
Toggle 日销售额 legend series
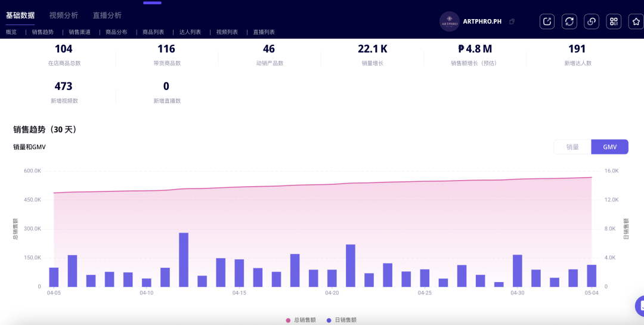[x=342, y=320]
